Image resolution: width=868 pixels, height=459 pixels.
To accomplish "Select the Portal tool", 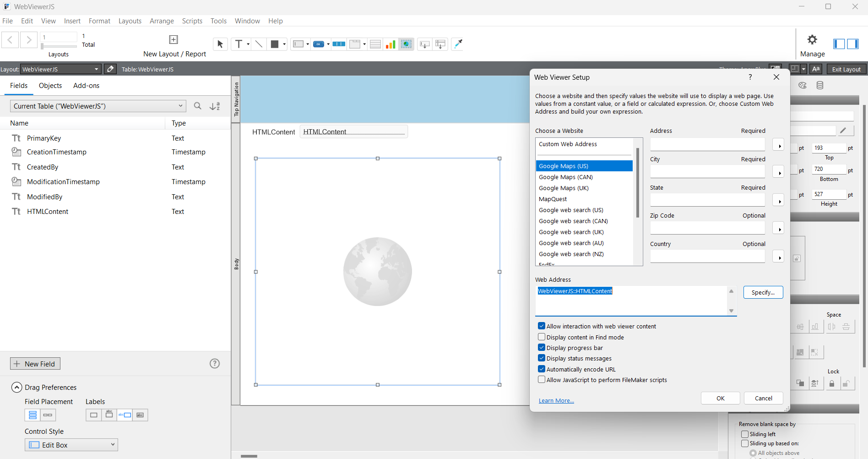I will 375,44.
